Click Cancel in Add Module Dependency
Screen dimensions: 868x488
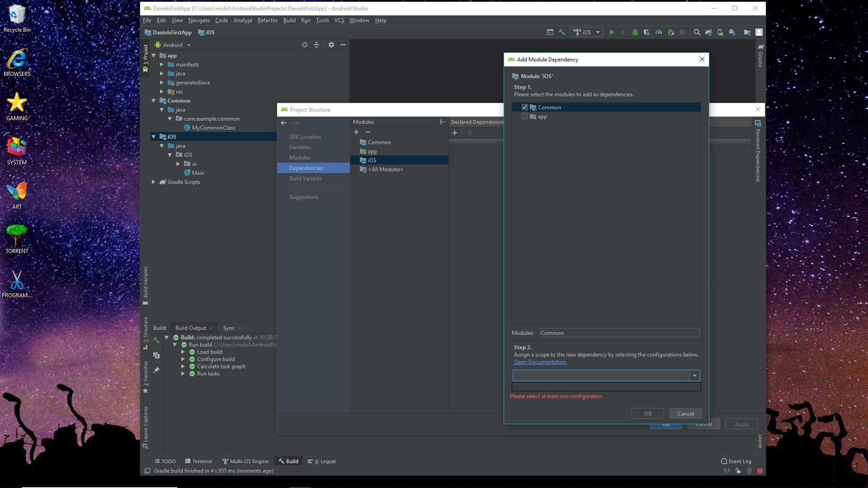pos(685,413)
